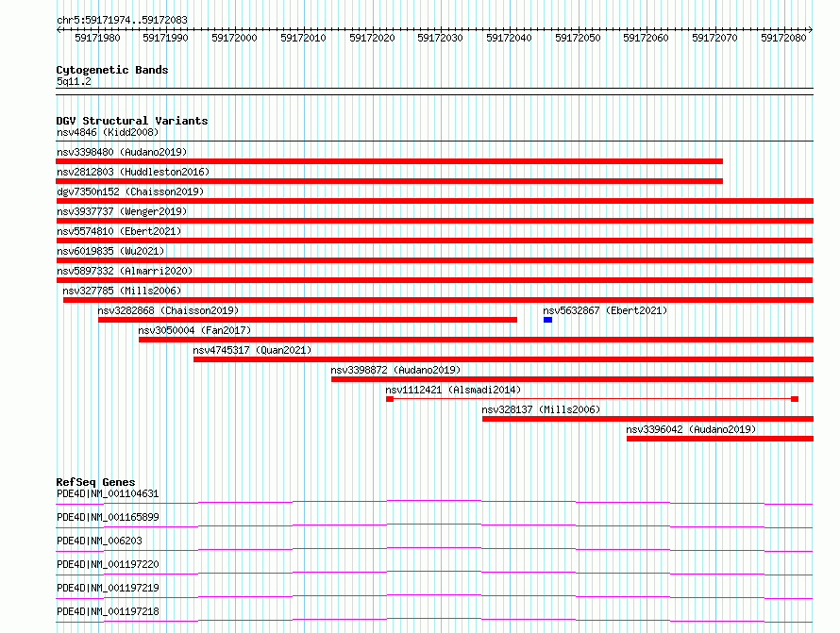This screenshot has height=633, width=840.
Task: Click ruler position 59172040
Action: click(x=509, y=38)
